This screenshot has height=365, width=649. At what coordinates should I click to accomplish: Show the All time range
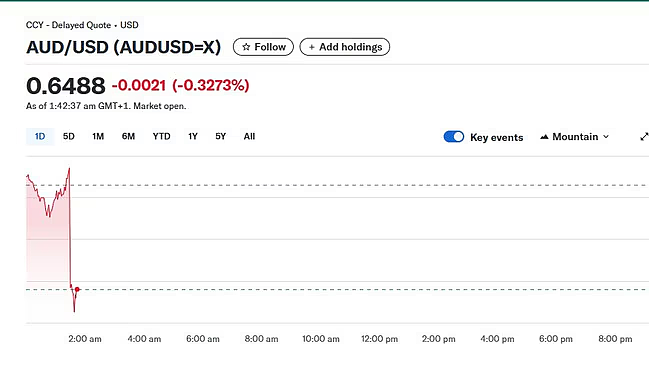coord(249,137)
